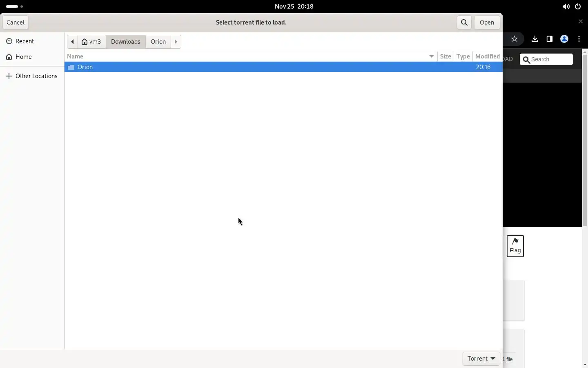Click the scroll down arrow of browser scrollbar
The width and height of the screenshot is (588, 368).
tap(586, 365)
